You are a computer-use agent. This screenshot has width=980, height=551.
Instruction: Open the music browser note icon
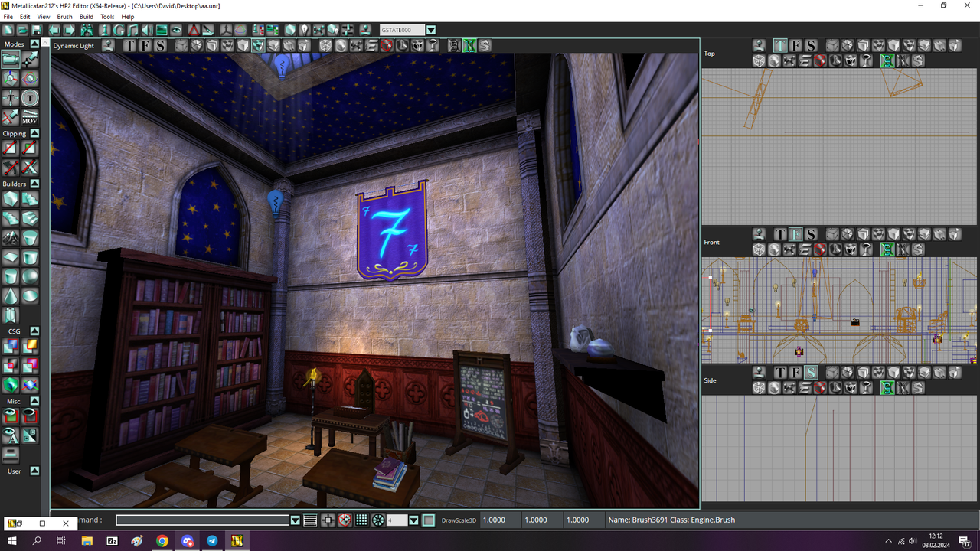[x=132, y=30]
